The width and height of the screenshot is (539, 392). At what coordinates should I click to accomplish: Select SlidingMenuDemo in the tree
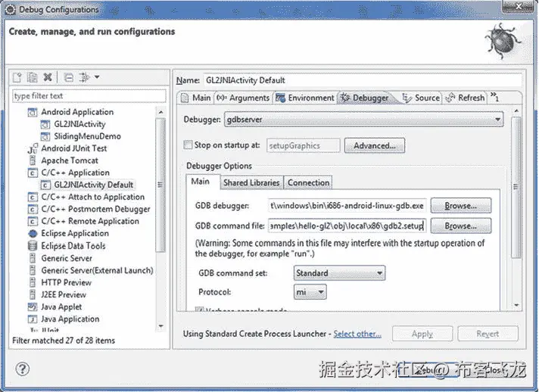(x=87, y=136)
